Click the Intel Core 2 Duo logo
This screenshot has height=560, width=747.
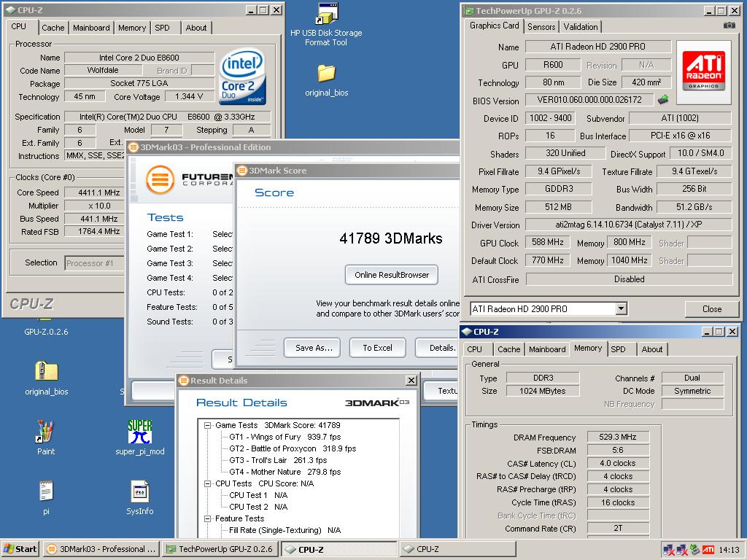tap(242, 77)
